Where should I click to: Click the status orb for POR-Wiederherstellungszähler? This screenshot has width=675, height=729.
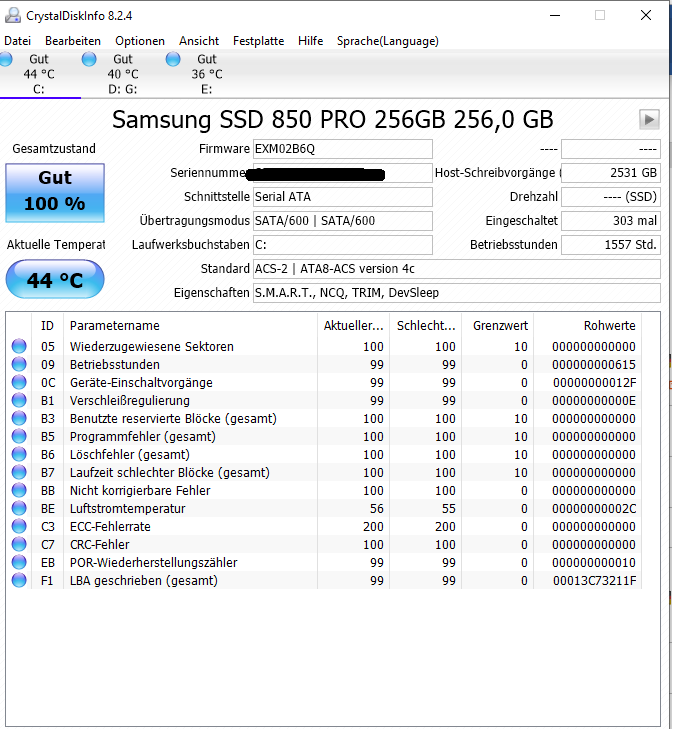click(x=19, y=562)
